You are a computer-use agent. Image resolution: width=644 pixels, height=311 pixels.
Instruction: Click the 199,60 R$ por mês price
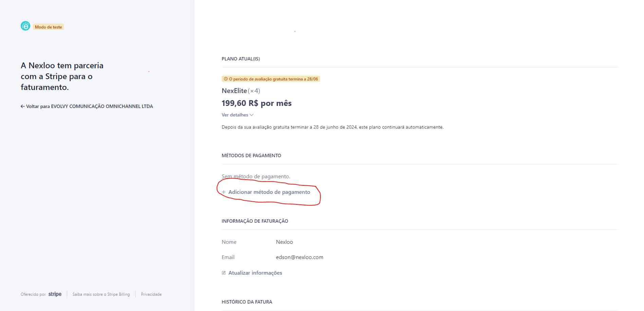click(257, 103)
